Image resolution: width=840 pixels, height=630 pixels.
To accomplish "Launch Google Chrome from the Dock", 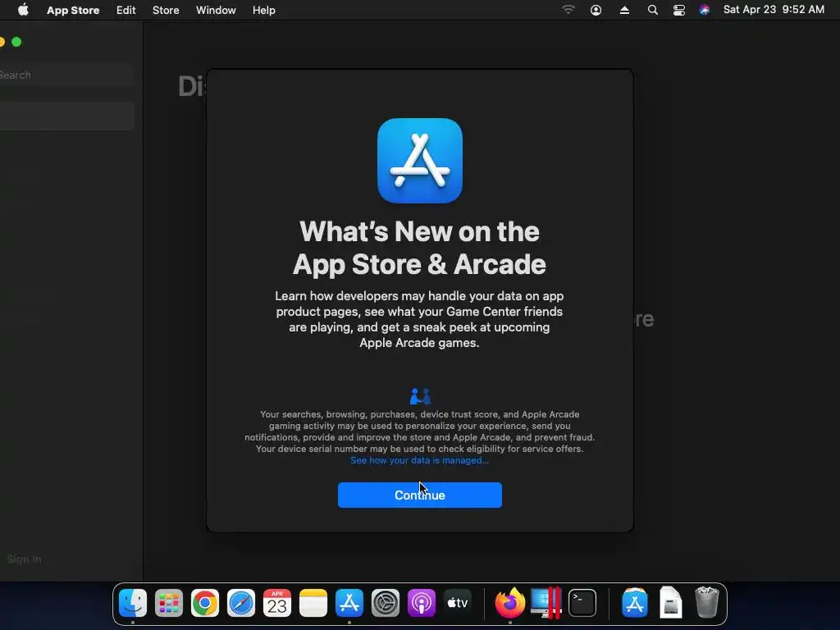I will 204,603.
